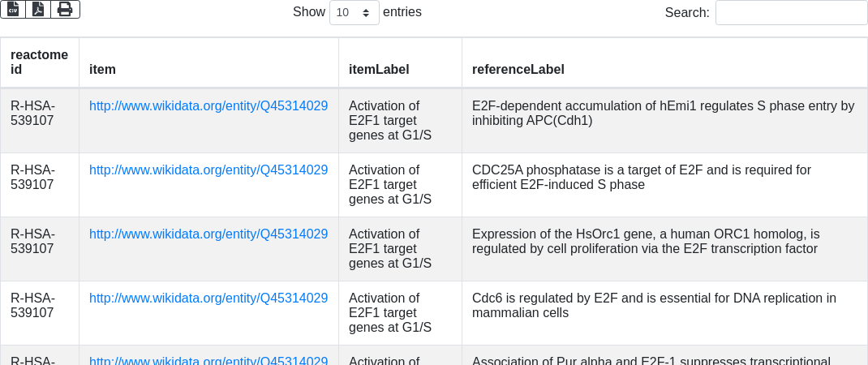Image resolution: width=868 pixels, height=365 pixels.
Task: Open the Show entries count dropdown
Action: pos(354,12)
